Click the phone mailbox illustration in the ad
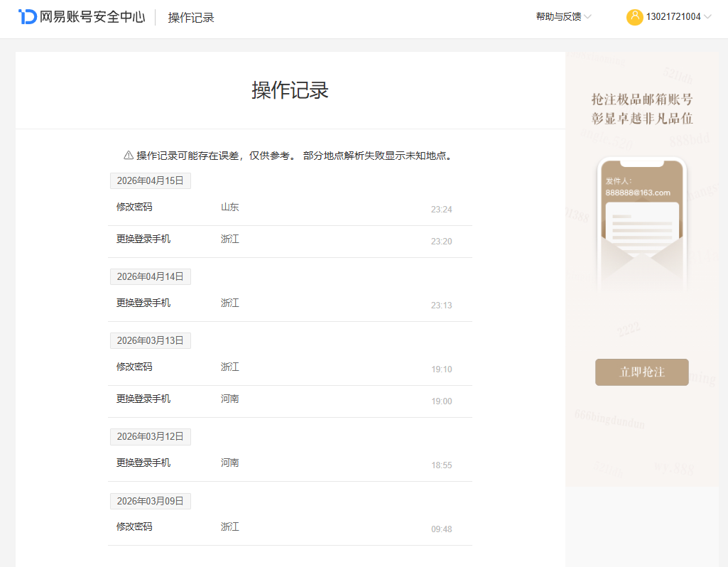728x567 pixels. [x=641, y=225]
